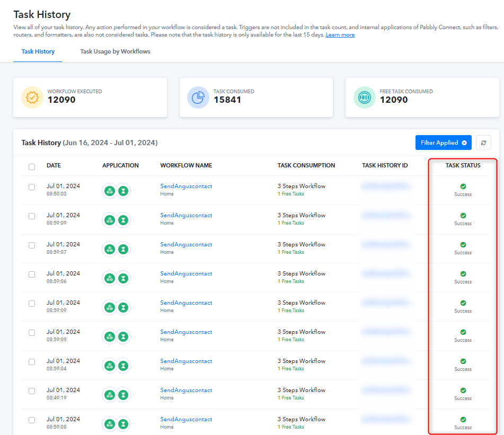Click the Task Consumed pie chart icon
Viewport: 504px width, 435px height.
[198, 97]
